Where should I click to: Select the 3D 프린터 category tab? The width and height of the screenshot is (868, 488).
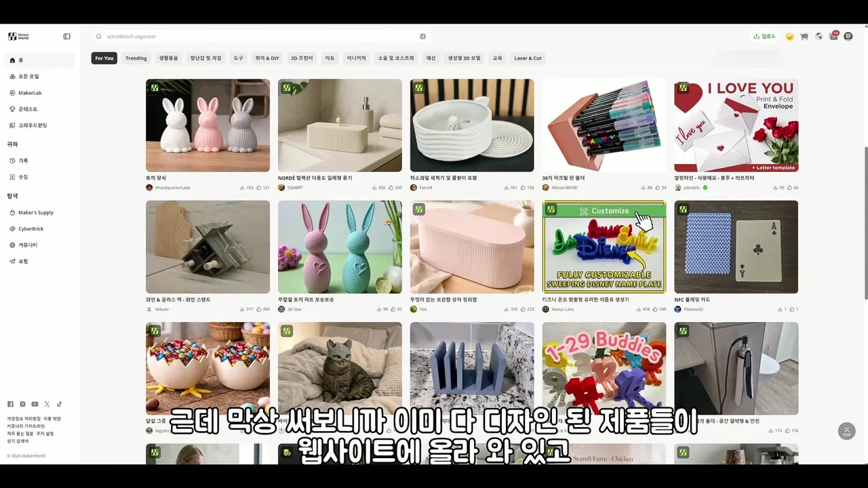[302, 58]
